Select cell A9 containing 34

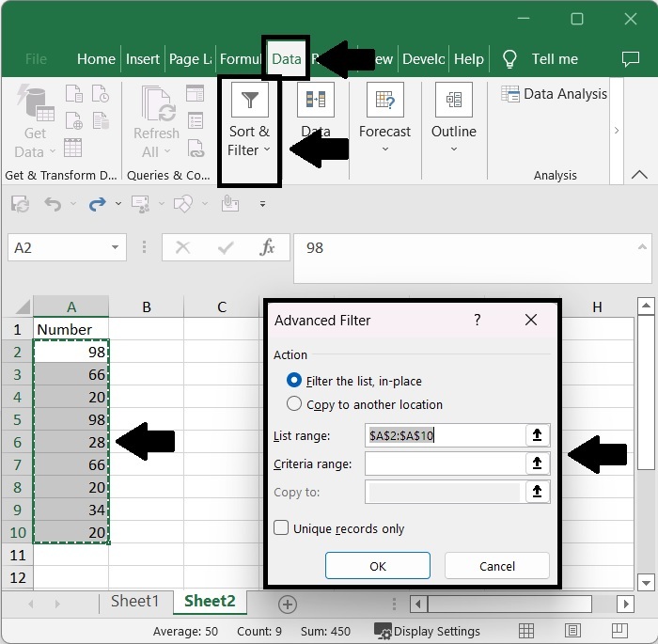pyautogui.click(x=71, y=510)
